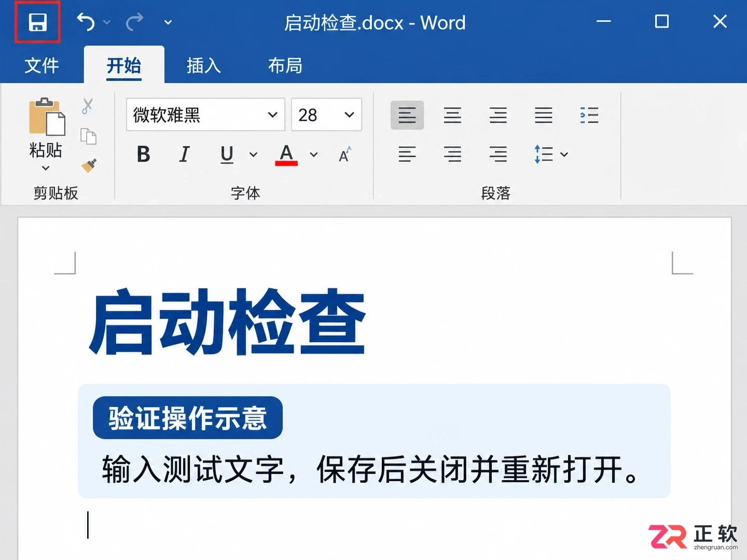Center align the paragraph
747x560 pixels.
coord(452,115)
